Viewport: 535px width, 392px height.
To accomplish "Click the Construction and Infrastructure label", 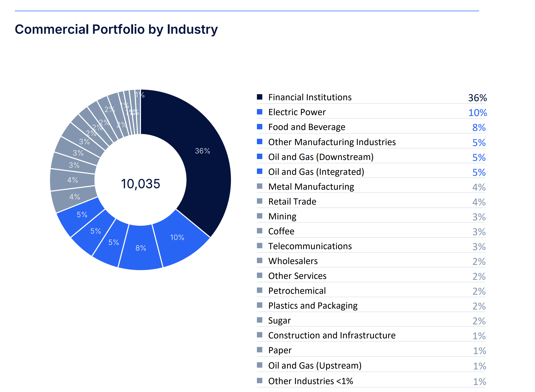I will [332, 335].
